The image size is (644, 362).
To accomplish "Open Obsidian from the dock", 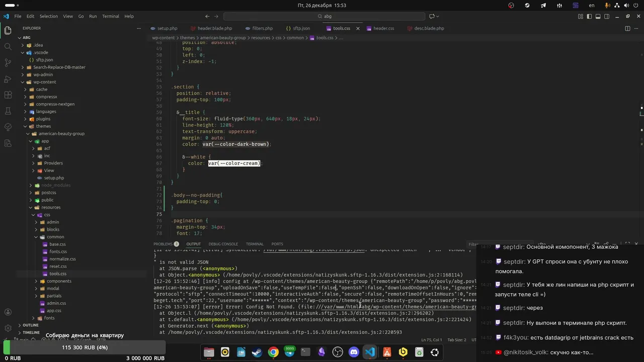I will tap(321, 352).
